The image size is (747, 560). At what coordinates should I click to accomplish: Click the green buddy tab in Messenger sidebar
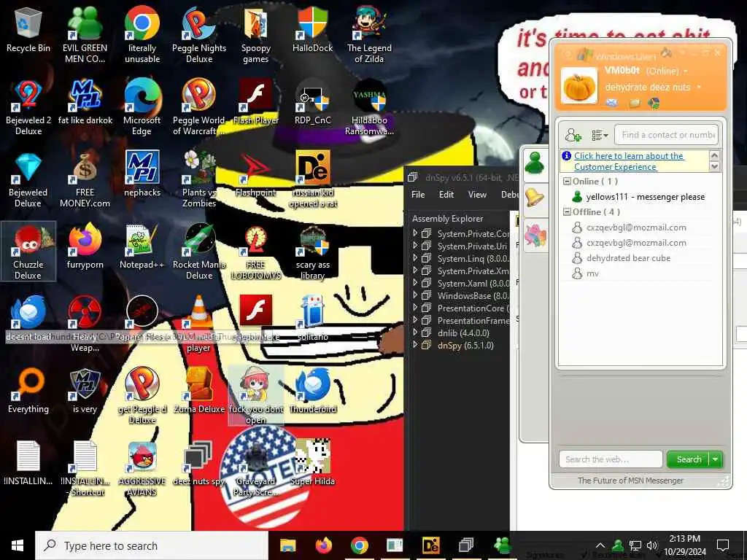pyautogui.click(x=535, y=163)
